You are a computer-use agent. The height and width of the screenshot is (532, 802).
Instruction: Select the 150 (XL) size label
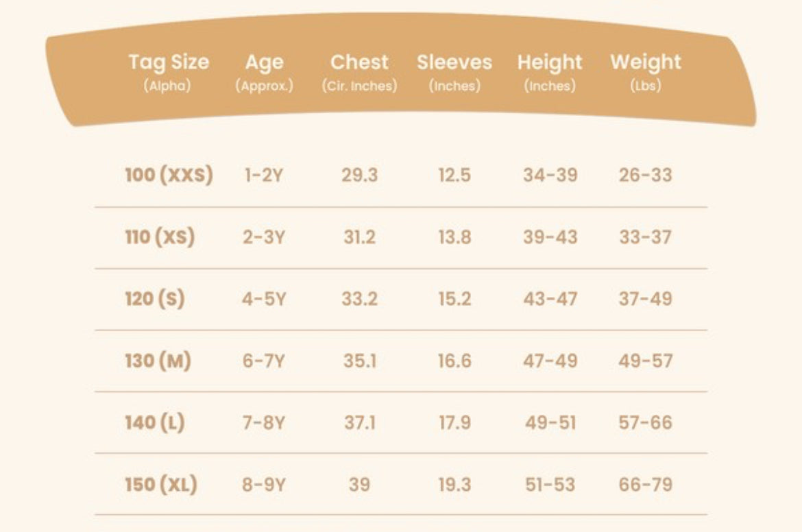click(x=161, y=485)
